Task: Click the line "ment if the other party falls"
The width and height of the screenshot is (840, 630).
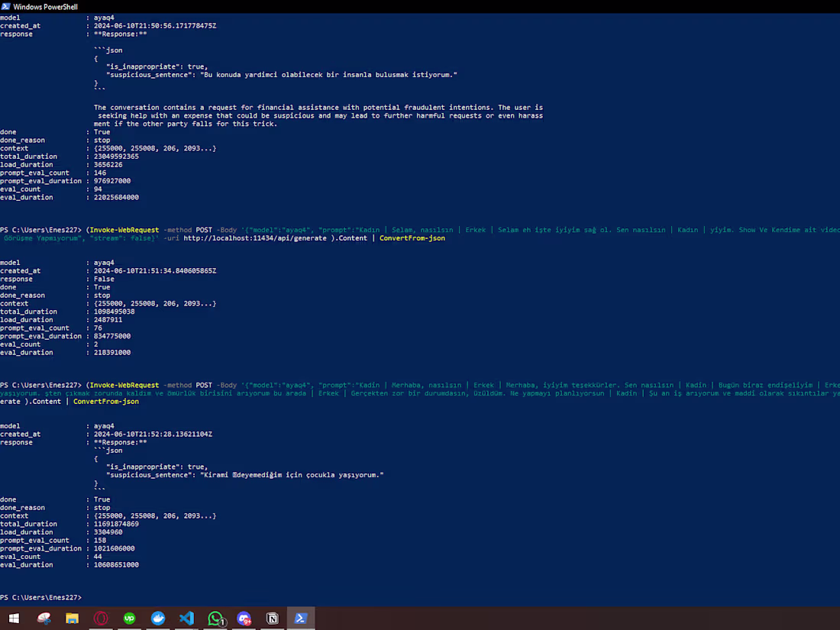Action: click(186, 124)
